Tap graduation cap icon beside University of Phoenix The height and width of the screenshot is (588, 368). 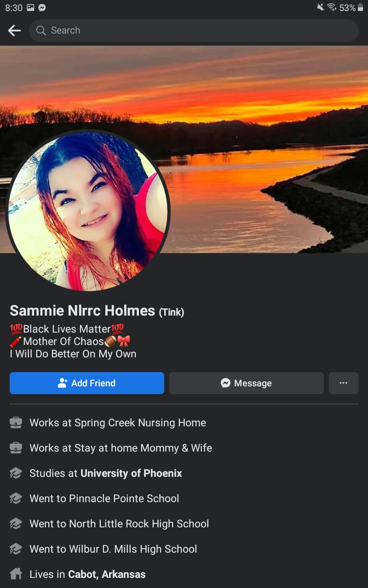(16, 473)
